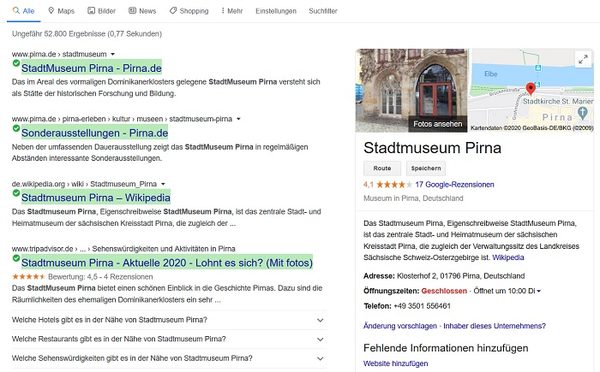Open the Tripadvisor Stadtmuseum Pirna result
Screen dimensions: 600x372
click(x=167, y=263)
